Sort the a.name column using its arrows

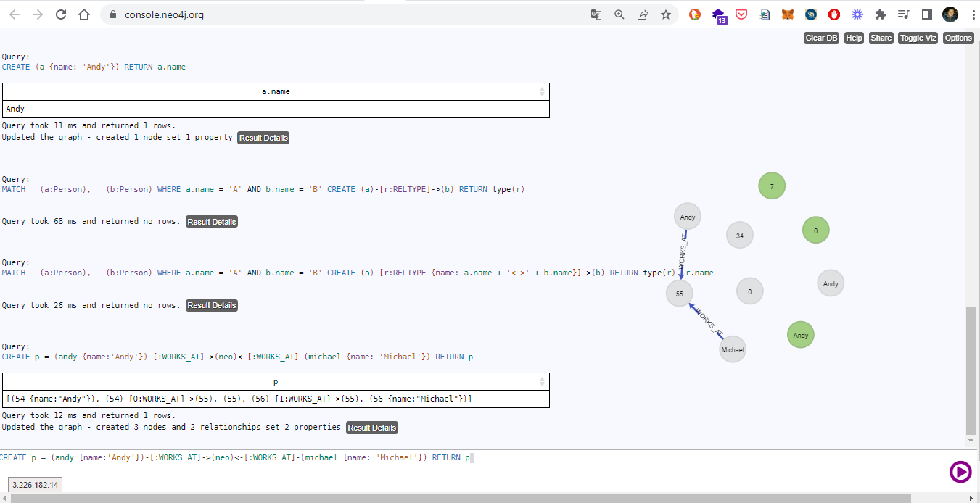[542, 92]
